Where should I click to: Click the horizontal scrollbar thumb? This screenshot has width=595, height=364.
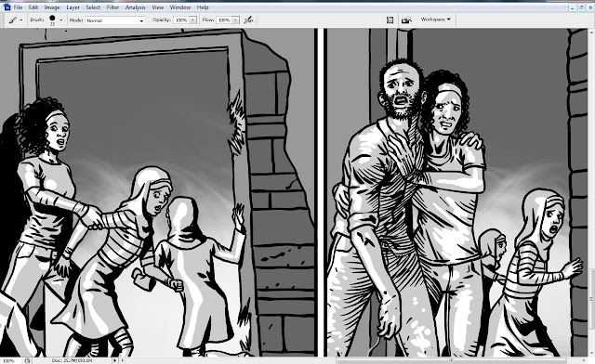coord(451,360)
